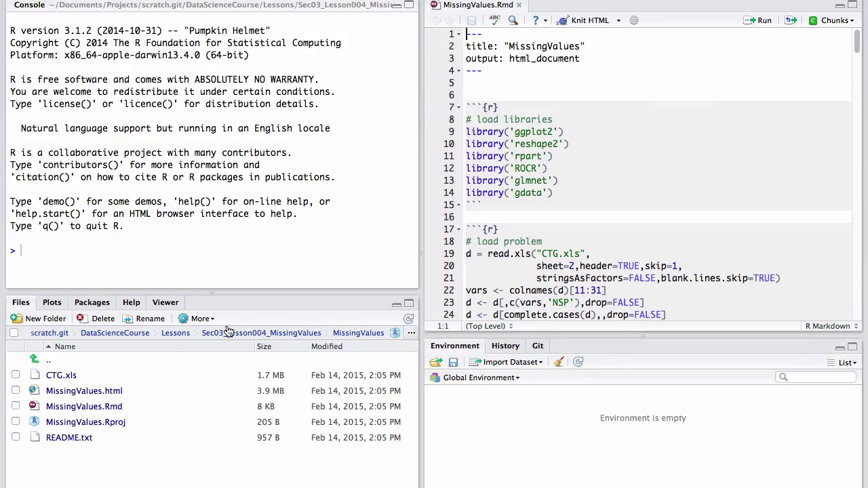The width and height of the screenshot is (868, 488).
Task: Check the MissingValues.Rmd checkbox
Action: pos(16,406)
